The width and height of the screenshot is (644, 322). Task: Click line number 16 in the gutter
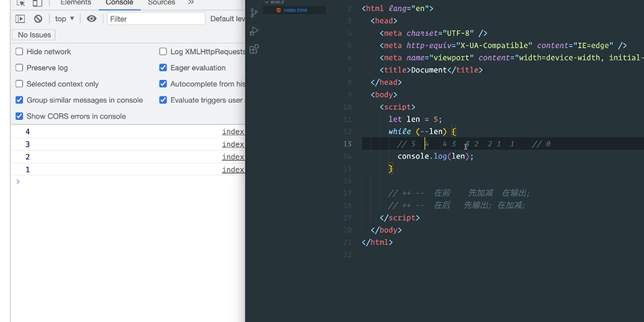click(x=348, y=181)
